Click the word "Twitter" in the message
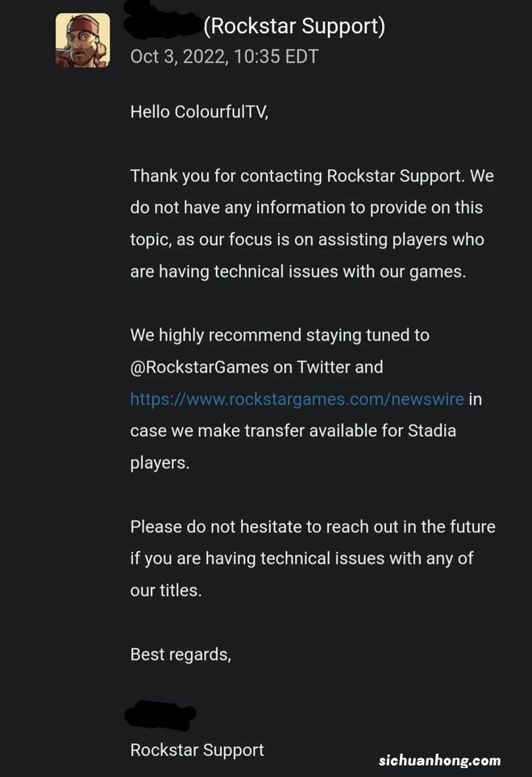Image resolution: width=532 pixels, height=777 pixels. (x=323, y=368)
